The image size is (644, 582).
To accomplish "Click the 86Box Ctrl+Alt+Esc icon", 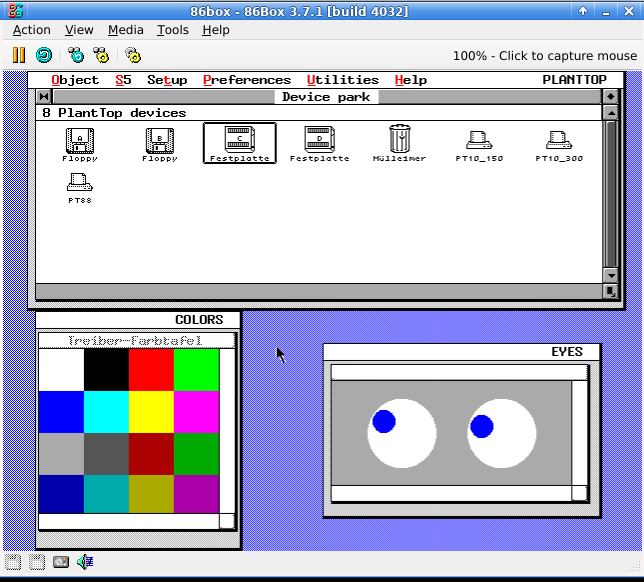I will coord(101,55).
